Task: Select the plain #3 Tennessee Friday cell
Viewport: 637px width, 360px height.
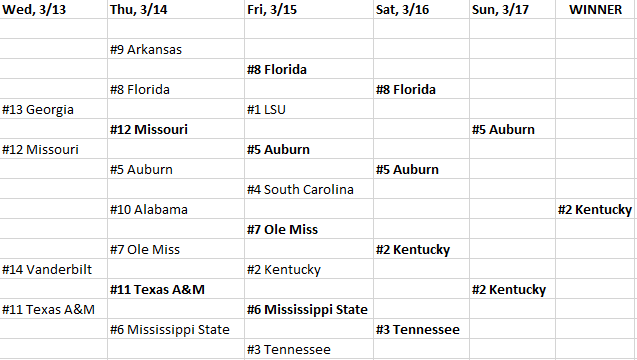Action: (x=309, y=349)
